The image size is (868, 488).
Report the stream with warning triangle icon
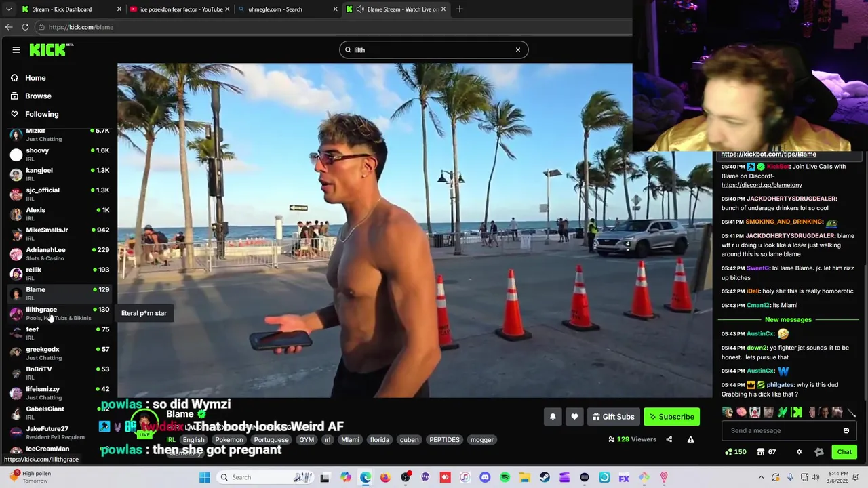pyautogui.click(x=690, y=439)
